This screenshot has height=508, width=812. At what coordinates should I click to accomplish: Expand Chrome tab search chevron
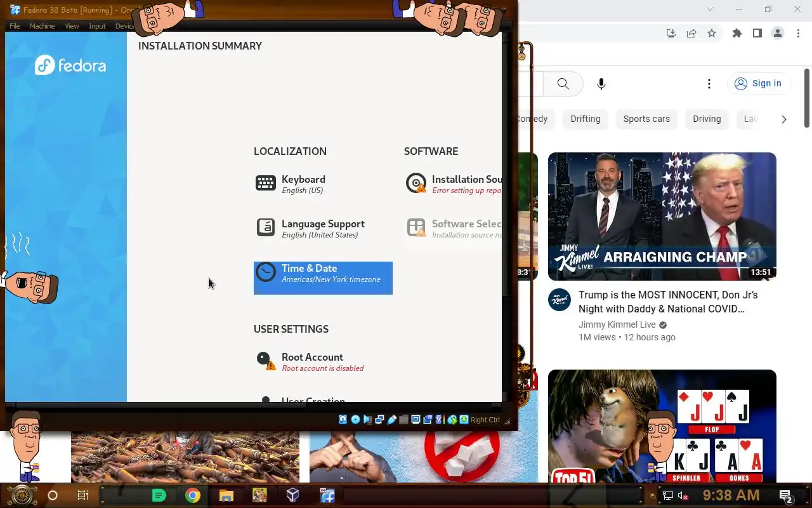click(x=710, y=9)
